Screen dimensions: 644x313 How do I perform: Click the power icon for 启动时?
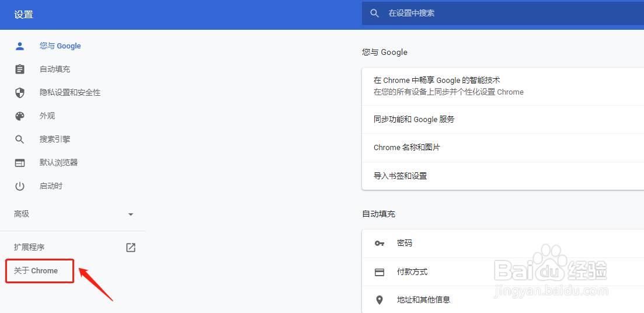pos(20,186)
